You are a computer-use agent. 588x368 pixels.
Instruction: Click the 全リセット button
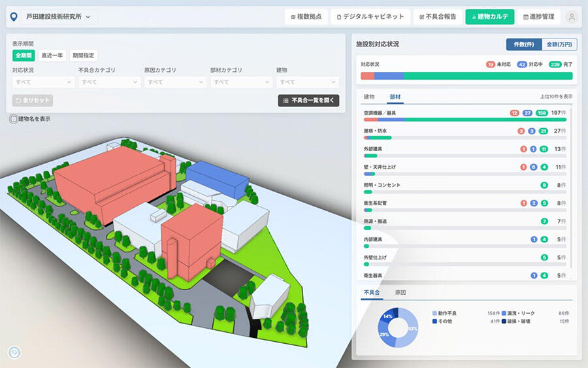point(33,101)
